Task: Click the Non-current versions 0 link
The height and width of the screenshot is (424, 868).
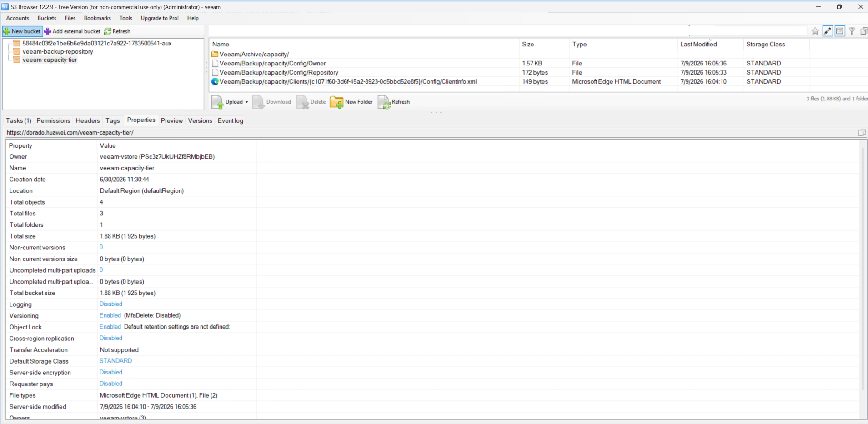Action: [x=101, y=247]
